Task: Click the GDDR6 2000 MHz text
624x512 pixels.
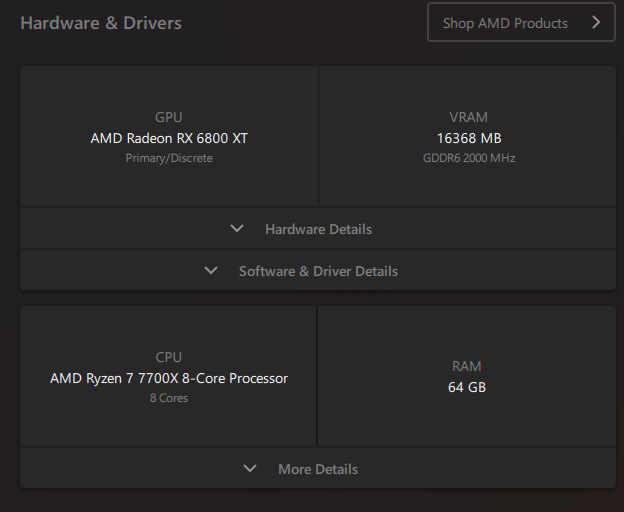Action: coord(469,158)
